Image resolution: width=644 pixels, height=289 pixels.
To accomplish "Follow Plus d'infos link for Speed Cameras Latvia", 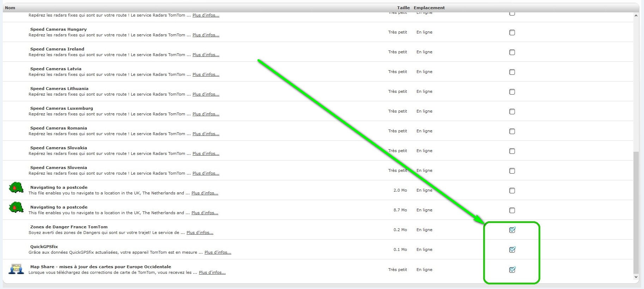I will [x=206, y=74].
